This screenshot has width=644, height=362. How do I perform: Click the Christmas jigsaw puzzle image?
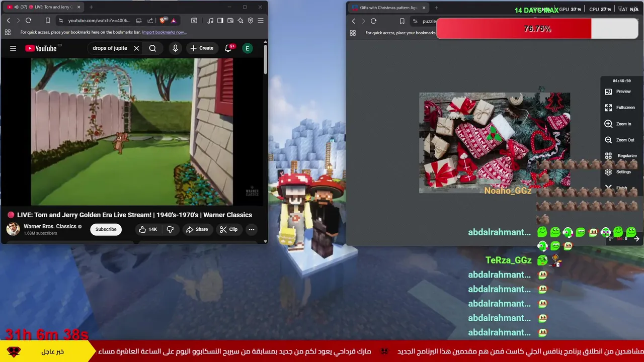(495, 143)
